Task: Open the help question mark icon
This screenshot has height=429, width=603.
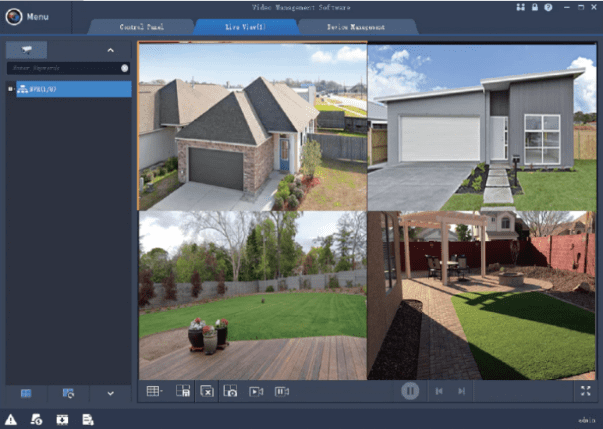Action: coord(548,8)
